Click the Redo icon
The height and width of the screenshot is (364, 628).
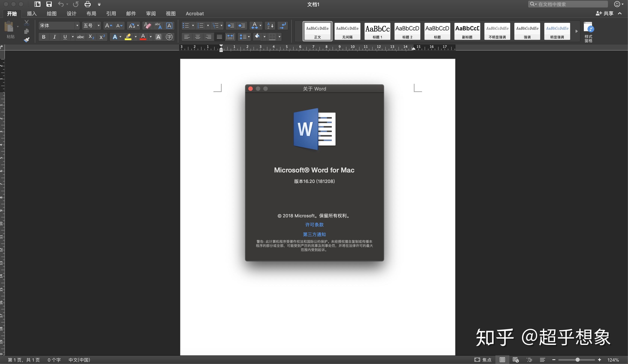pos(76,4)
